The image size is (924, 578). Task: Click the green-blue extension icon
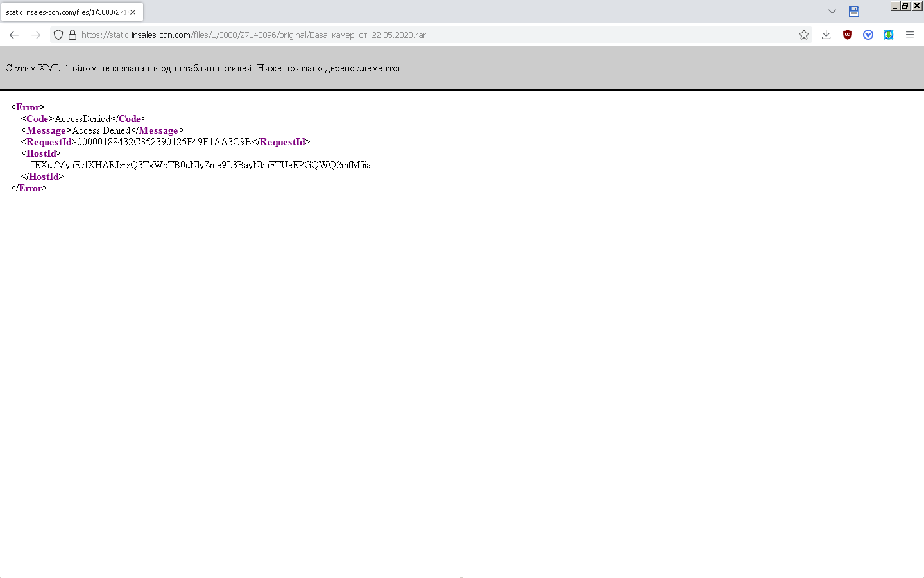tap(889, 35)
